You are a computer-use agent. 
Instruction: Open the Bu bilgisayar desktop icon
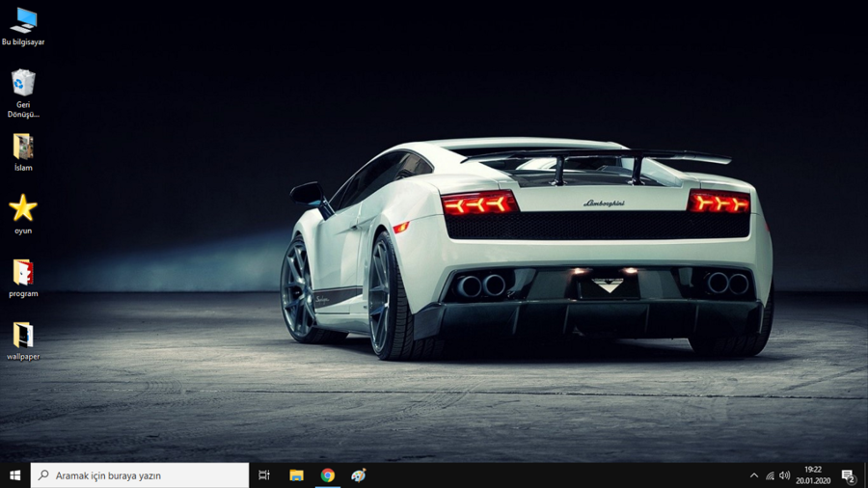[23, 21]
